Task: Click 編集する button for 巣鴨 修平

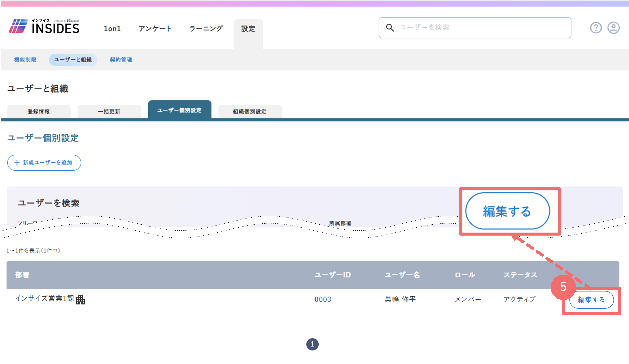Action: (x=591, y=300)
